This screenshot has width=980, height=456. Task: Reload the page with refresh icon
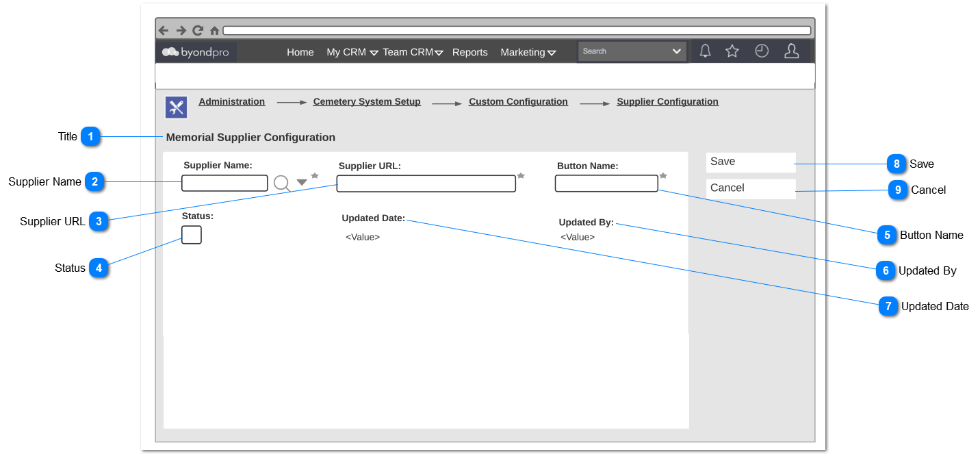[x=198, y=30]
